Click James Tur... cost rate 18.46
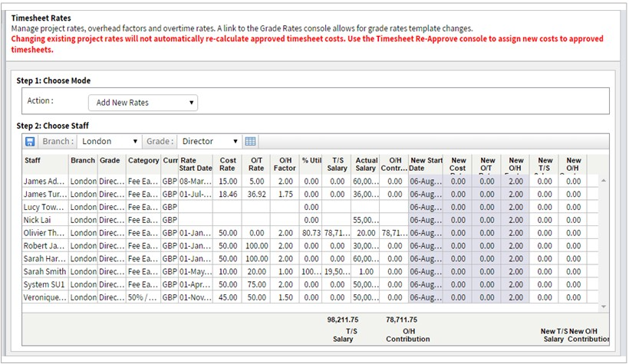Image resolution: width=629 pixels, height=364 pixels. [228, 195]
